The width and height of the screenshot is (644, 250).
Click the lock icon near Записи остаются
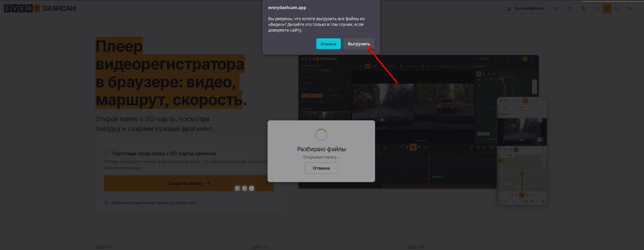point(106,203)
